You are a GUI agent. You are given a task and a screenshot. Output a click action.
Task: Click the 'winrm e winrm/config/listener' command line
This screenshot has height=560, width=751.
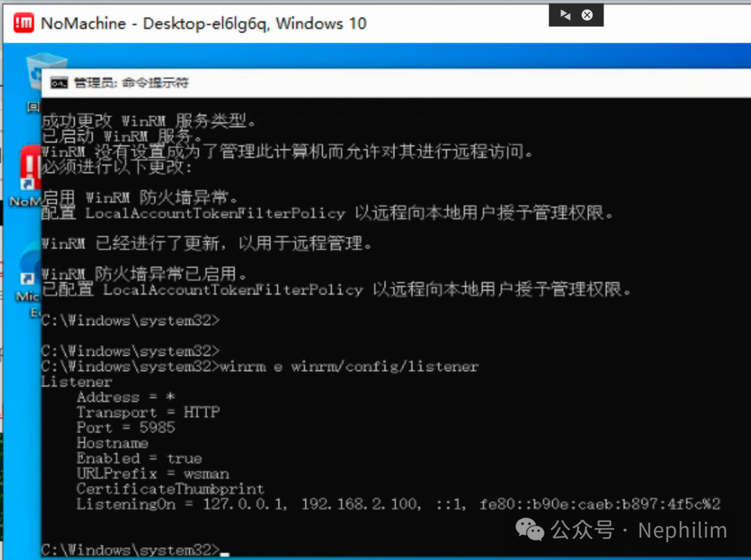click(x=260, y=367)
